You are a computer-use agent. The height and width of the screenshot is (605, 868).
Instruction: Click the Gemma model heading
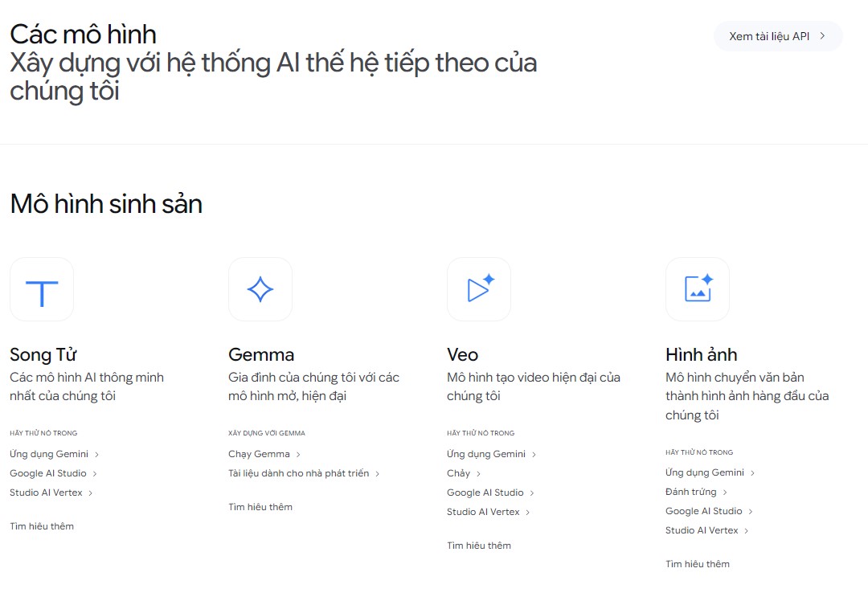(261, 354)
